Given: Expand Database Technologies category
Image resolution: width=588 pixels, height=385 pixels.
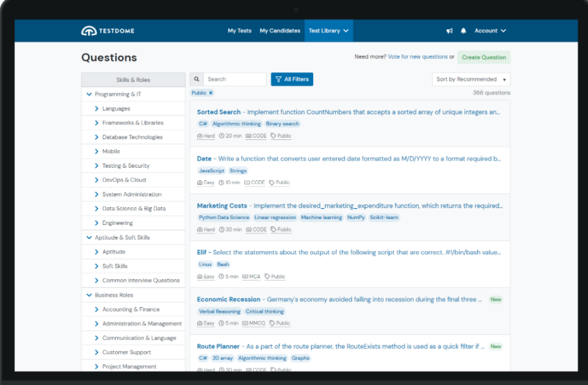Looking at the screenshot, I should [96, 137].
